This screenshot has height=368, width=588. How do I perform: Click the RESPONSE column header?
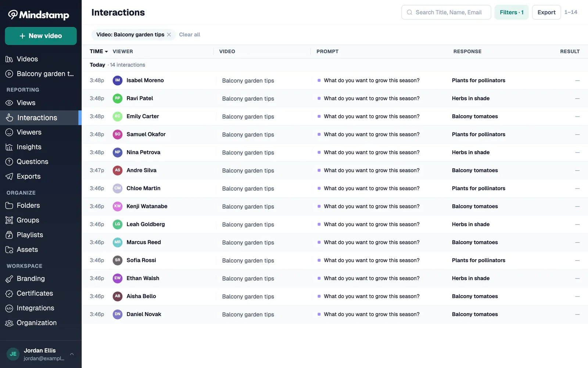(467, 52)
